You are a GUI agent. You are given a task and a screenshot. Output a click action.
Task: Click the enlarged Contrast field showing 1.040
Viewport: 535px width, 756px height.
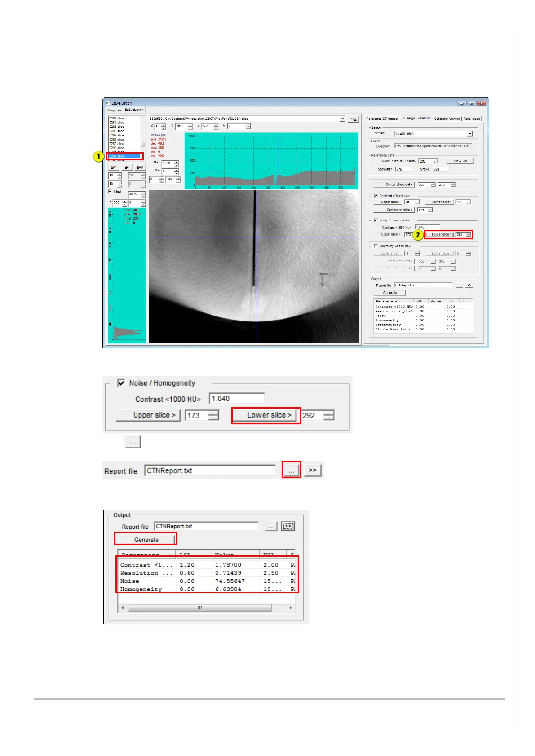237,398
